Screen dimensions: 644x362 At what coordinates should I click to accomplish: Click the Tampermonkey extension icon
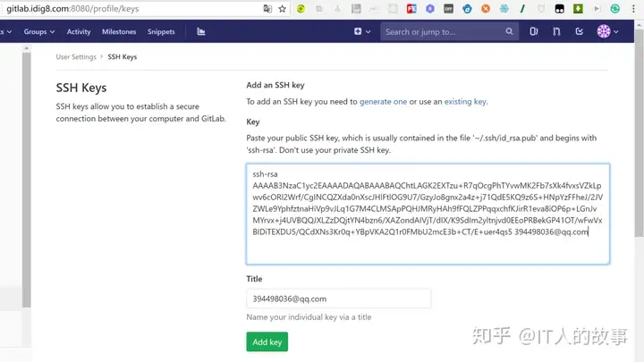(559, 9)
